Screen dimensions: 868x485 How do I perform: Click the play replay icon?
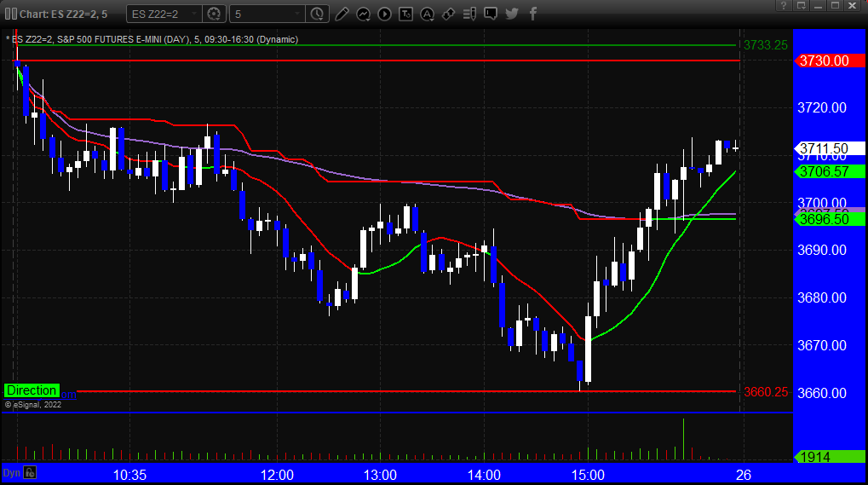click(384, 14)
